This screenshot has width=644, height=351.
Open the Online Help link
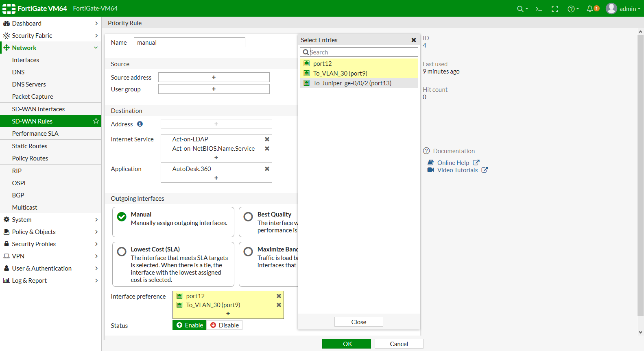pos(453,162)
